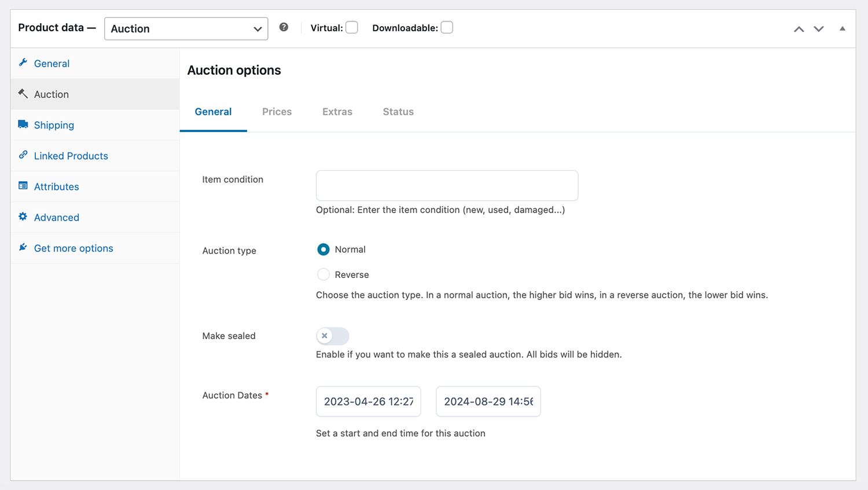Click the help question mark icon
Viewport: 868px width, 490px height.
click(284, 27)
